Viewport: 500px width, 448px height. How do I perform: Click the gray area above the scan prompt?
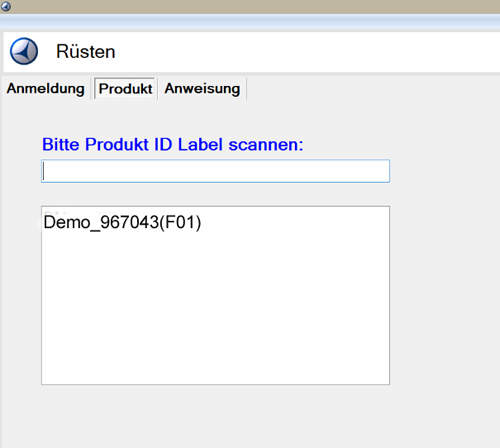coord(215,117)
